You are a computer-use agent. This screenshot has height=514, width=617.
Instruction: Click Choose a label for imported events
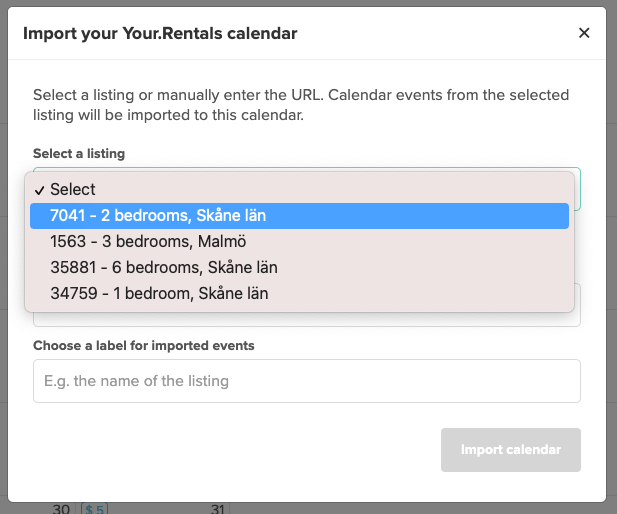144,346
